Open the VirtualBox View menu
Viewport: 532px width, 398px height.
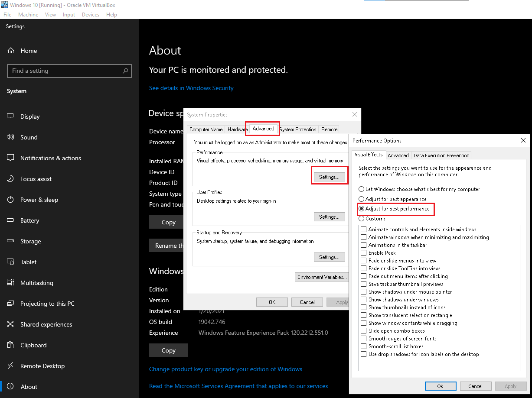click(51, 15)
